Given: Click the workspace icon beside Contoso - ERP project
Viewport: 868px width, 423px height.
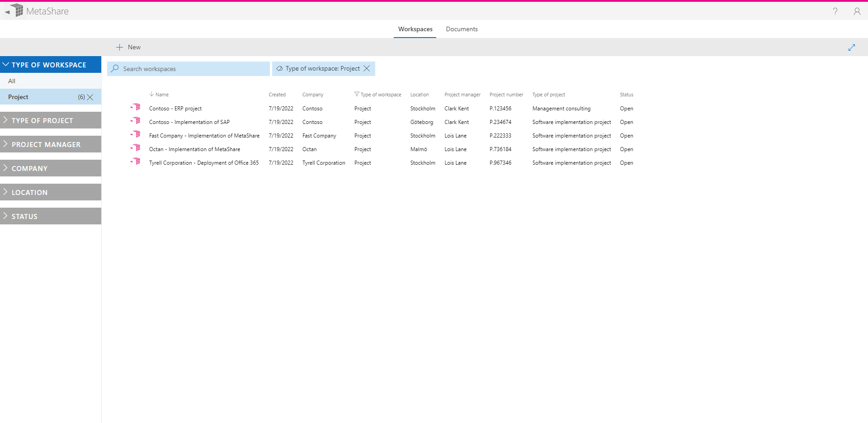Looking at the screenshot, I should [x=136, y=107].
